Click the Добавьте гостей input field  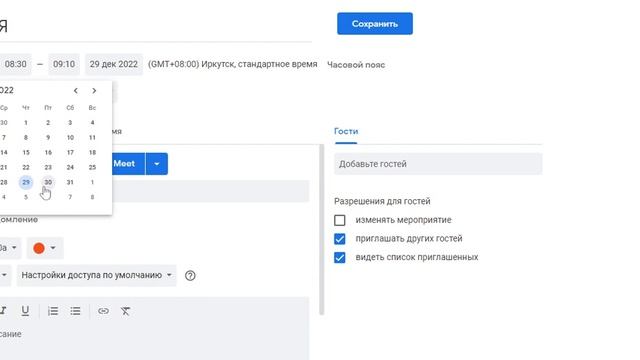click(x=438, y=164)
